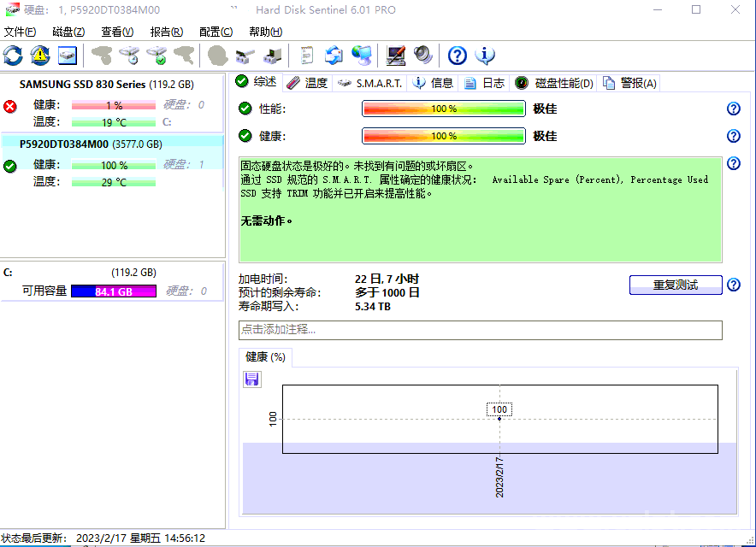Open help via blue question mark toolbar icon

(x=457, y=56)
